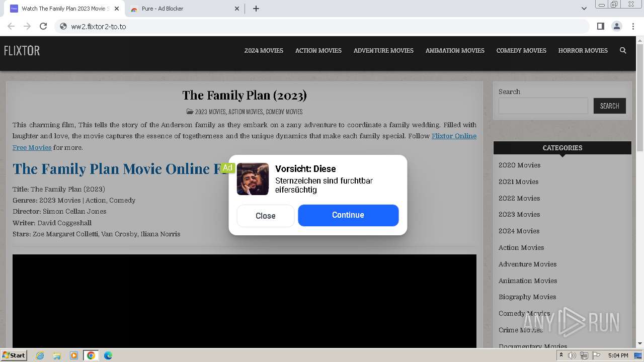
Task: Open 2021 Movies category
Action: 518,182
